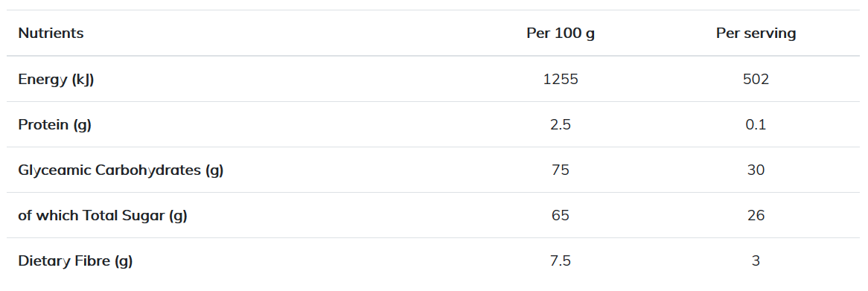Click the 0.1 protein per serving value

coord(756,124)
